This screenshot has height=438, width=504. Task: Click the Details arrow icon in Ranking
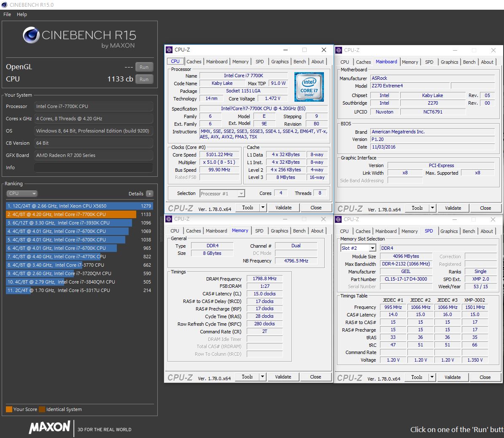click(x=149, y=194)
